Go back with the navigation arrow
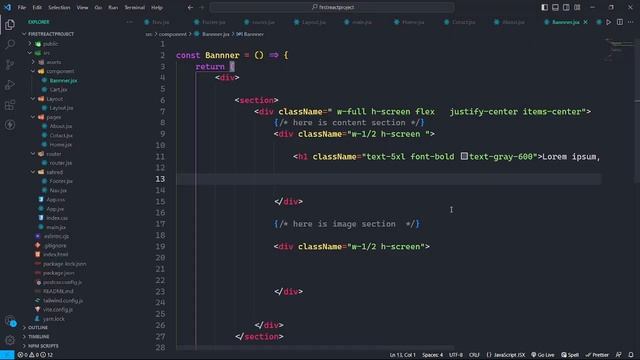 tap(191, 7)
